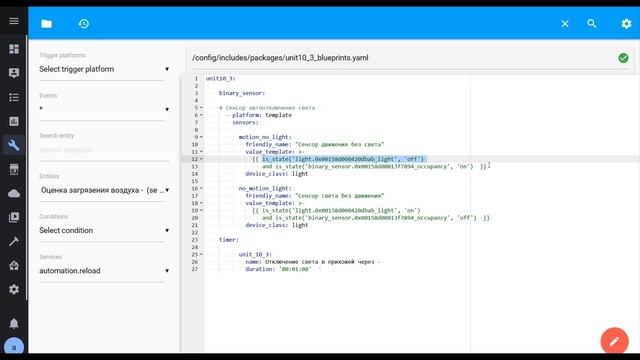Image resolution: width=640 pixels, height=360 pixels.
Task: Open the Logbook list icon in sidebar
Action: [x=14, y=97]
